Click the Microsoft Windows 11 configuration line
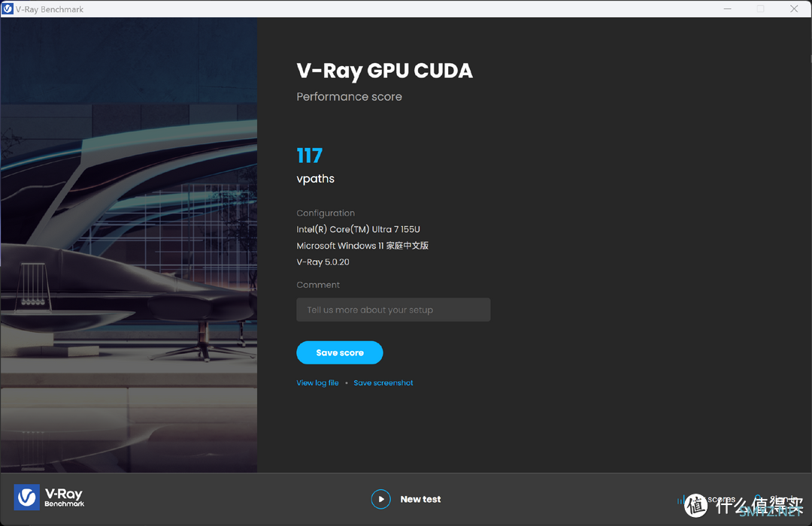Viewport: 812px width, 526px height. point(362,246)
